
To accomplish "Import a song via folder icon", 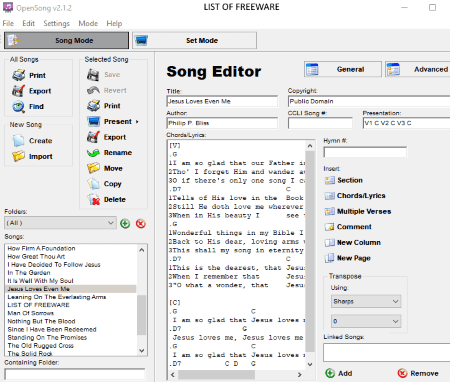I will tap(19, 156).
